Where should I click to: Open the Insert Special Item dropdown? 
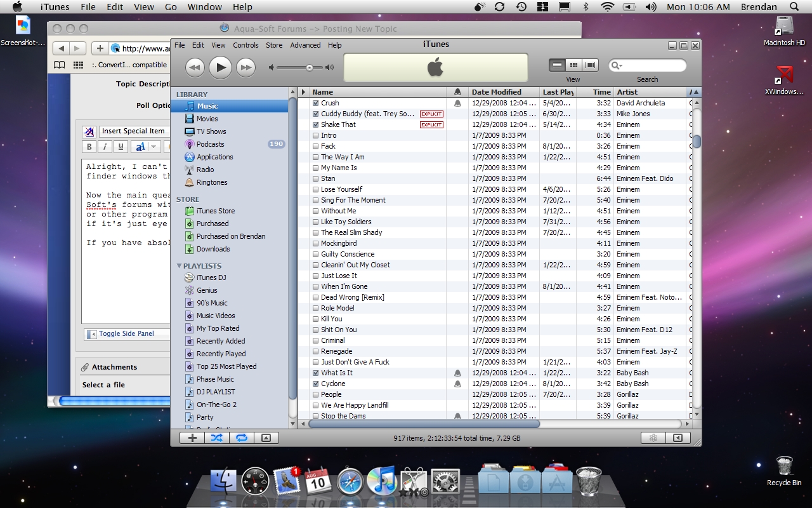tap(134, 131)
